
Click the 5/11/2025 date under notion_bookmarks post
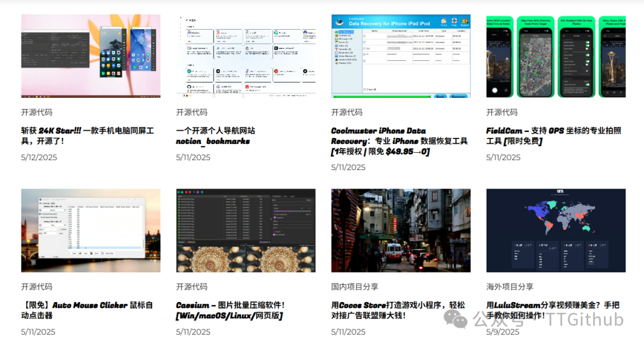(x=193, y=157)
